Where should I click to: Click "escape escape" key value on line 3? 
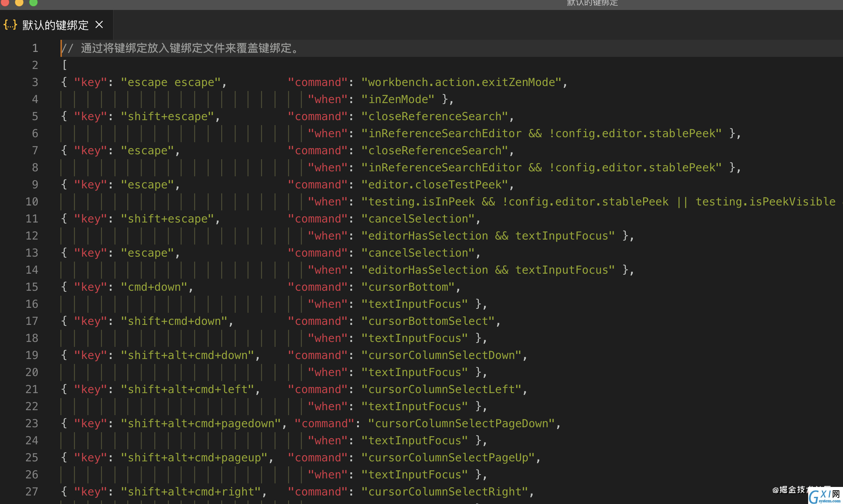(171, 82)
